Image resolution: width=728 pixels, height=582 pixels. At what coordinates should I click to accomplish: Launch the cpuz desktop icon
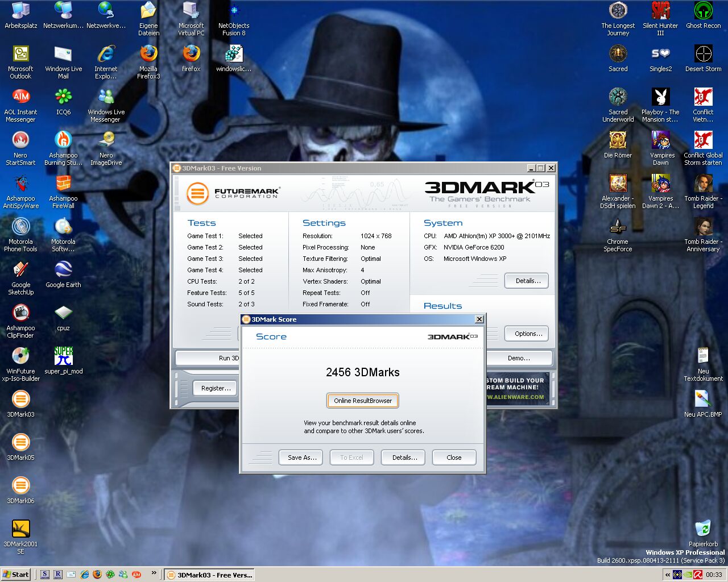pyautogui.click(x=64, y=318)
